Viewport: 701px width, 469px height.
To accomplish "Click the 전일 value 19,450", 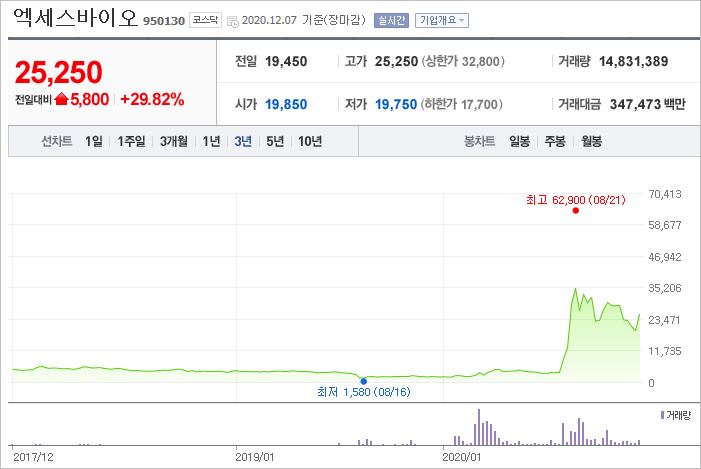I will coord(286,61).
